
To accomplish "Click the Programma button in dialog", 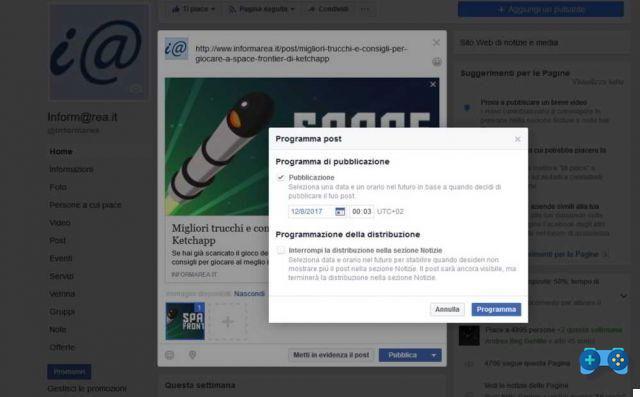I will (496, 309).
